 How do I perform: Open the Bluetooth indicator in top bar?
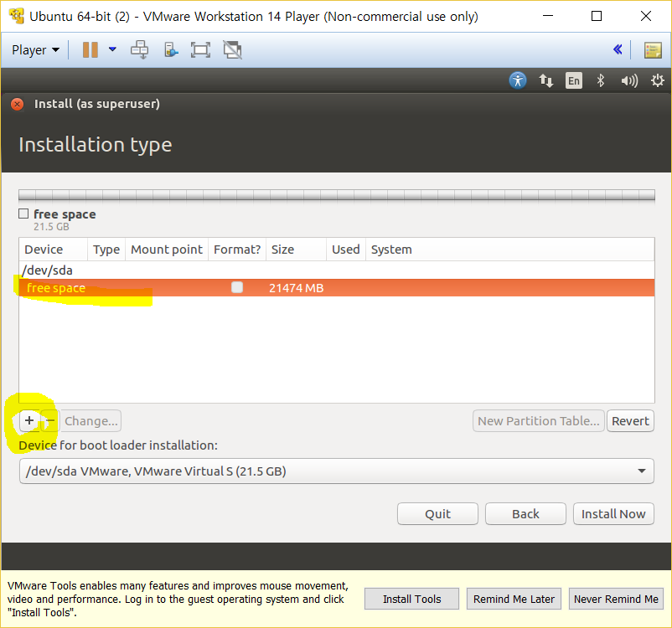pos(600,80)
